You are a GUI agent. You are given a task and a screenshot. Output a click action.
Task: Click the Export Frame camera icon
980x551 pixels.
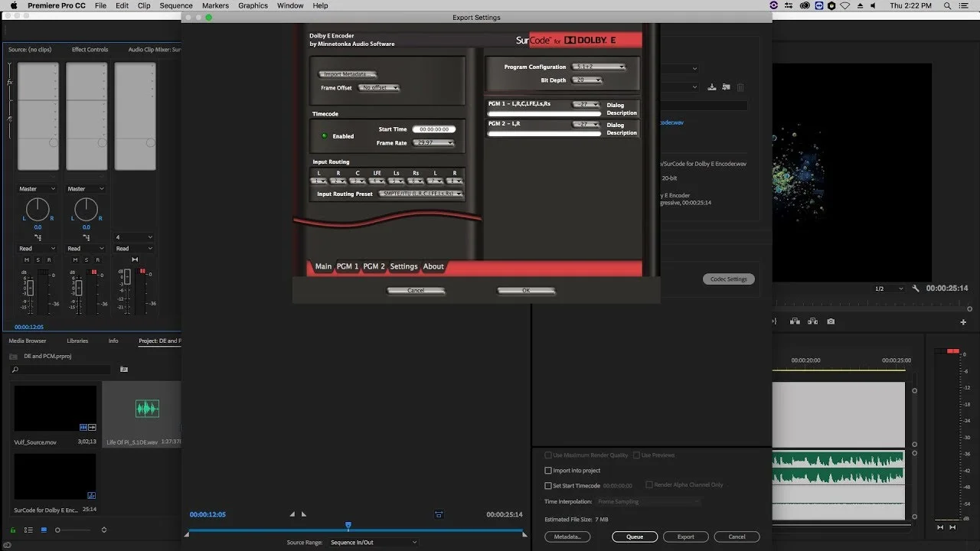[x=831, y=321]
